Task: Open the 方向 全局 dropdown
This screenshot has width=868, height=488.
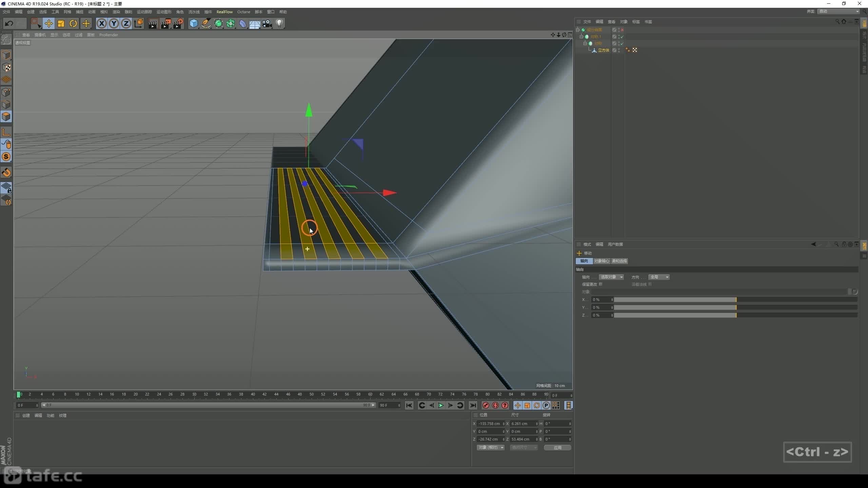Action: coord(659,277)
